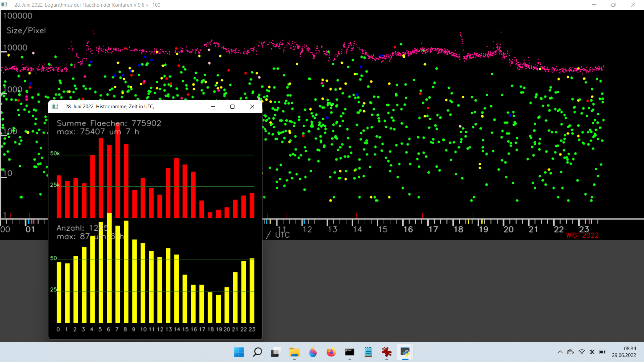
Task: Close the Logarithmus der Flaechen window
Action: coord(633,5)
